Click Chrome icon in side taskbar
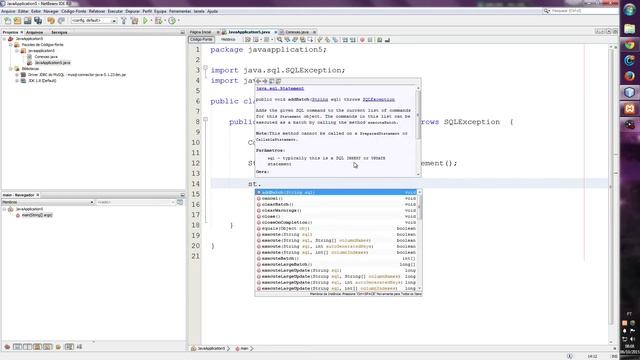Viewport: 640px width, 360px height. pyautogui.click(x=629, y=44)
